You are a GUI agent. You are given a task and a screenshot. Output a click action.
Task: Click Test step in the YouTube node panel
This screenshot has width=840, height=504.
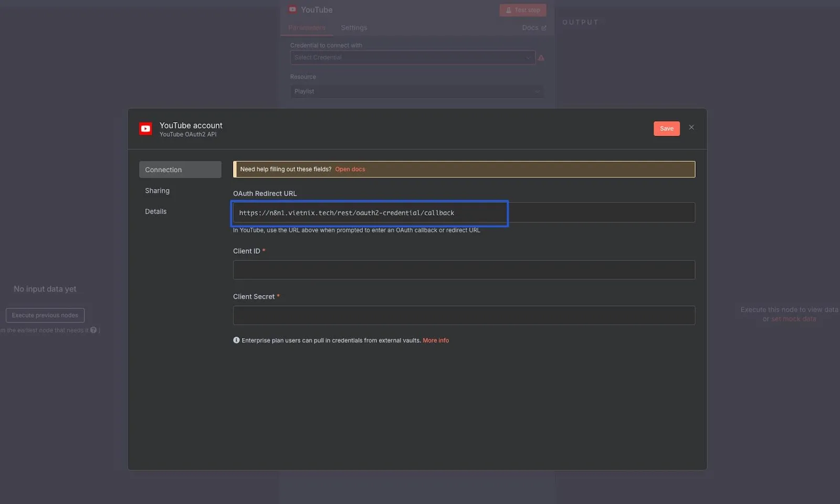(523, 10)
